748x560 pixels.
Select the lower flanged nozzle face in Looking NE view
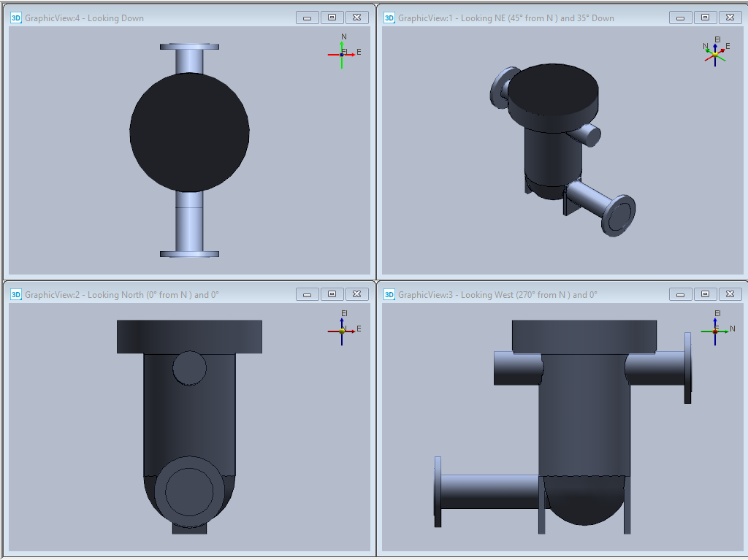point(619,215)
